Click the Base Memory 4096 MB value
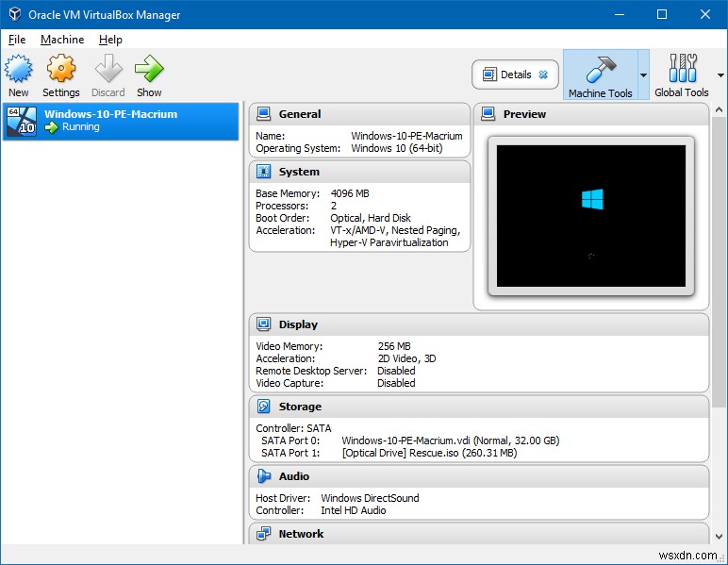 coord(350,193)
